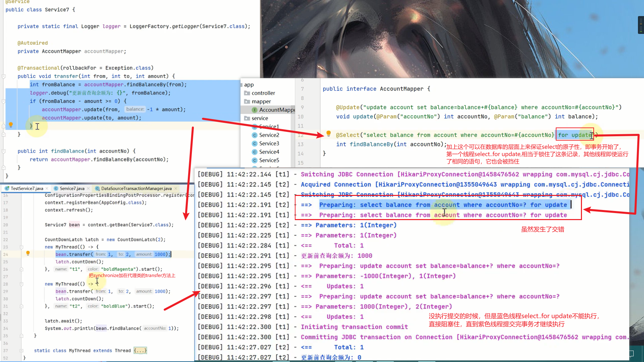Open Service3 in the project tree
The height and width of the screenshot is (362, 644).
point(269,143)
